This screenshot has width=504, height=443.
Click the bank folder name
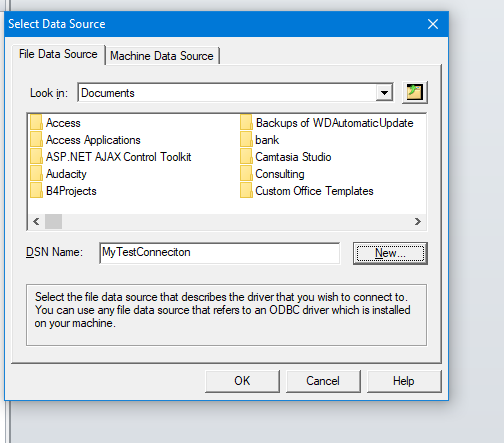pos(267,140)
